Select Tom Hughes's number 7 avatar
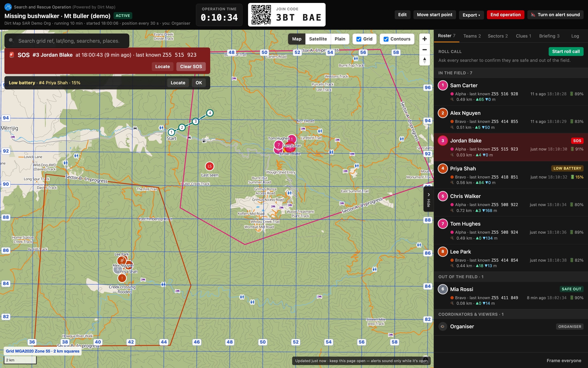This screenshot has width=588, height=368. [443, 224]
